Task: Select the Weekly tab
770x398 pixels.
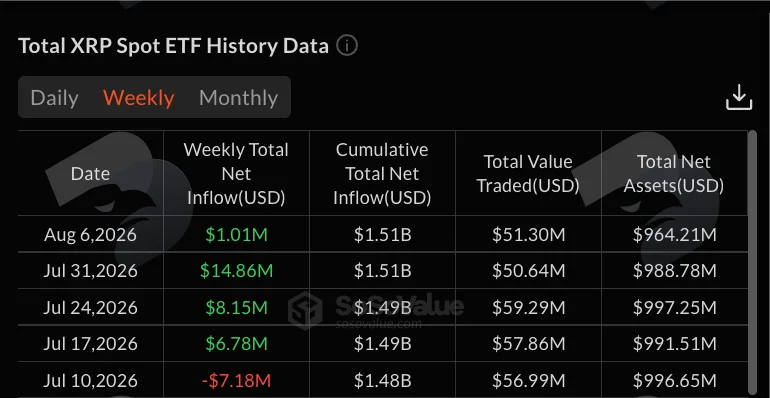Action: 138,98
